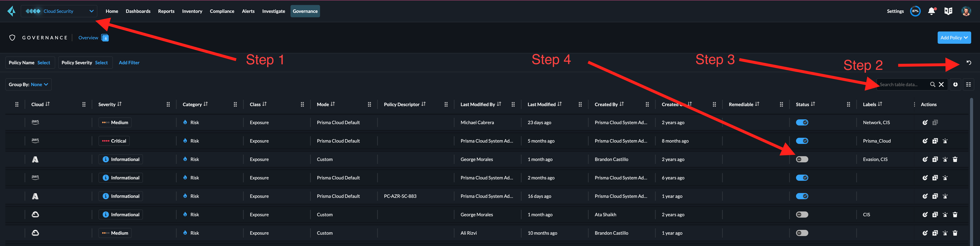
Task: Open the column picker icon
Action: click(968, 85)
